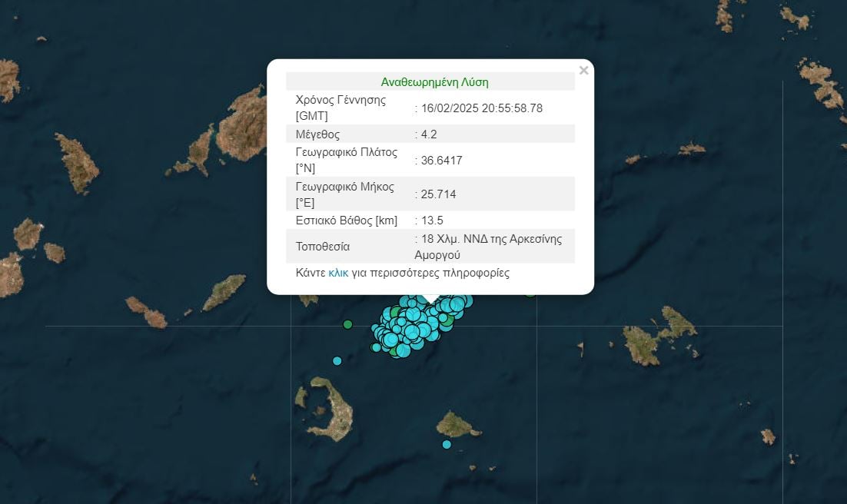Open the 'κλικ' link for more information

coord(338,273)
